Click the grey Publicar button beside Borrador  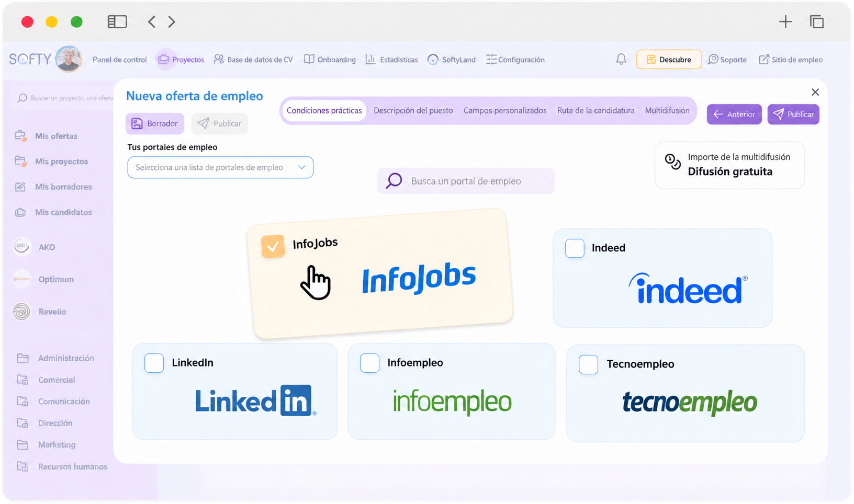click(220, 123)
